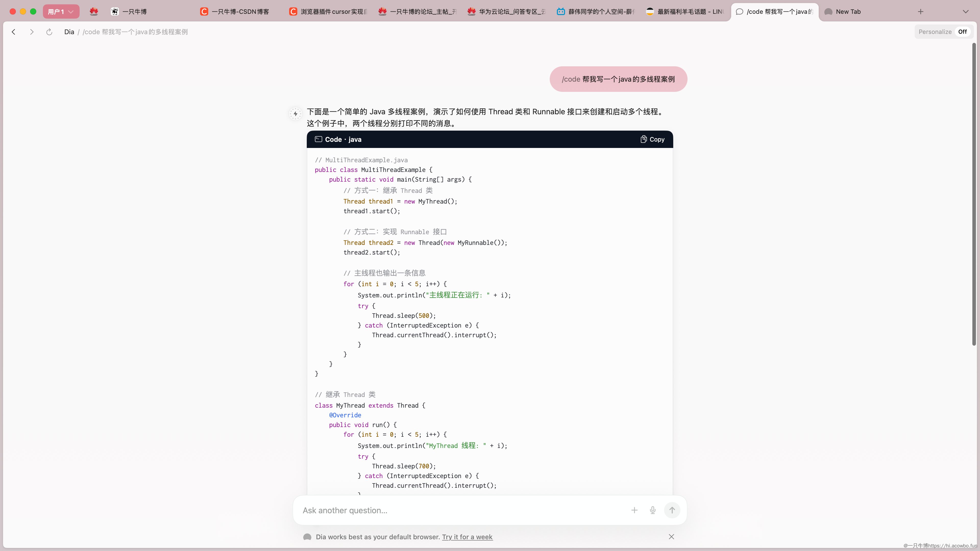Reload the page with refresh icon
980x551 pixels.
[x=49, y=32]
